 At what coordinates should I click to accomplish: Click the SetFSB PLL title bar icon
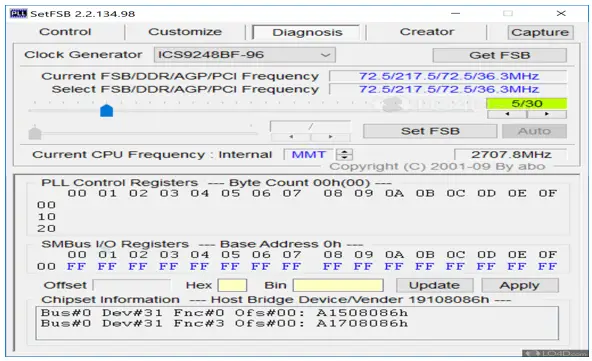[18, 14]
